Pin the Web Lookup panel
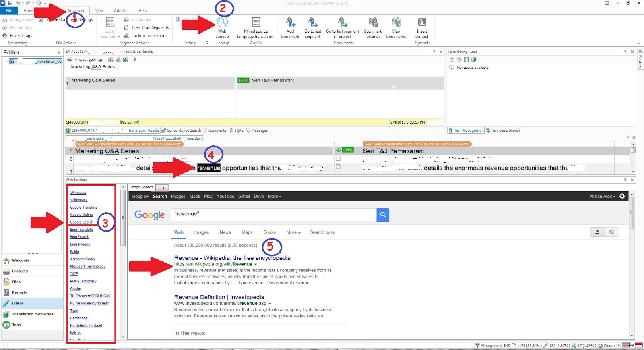The image size is (644, 350). [625, 180]
